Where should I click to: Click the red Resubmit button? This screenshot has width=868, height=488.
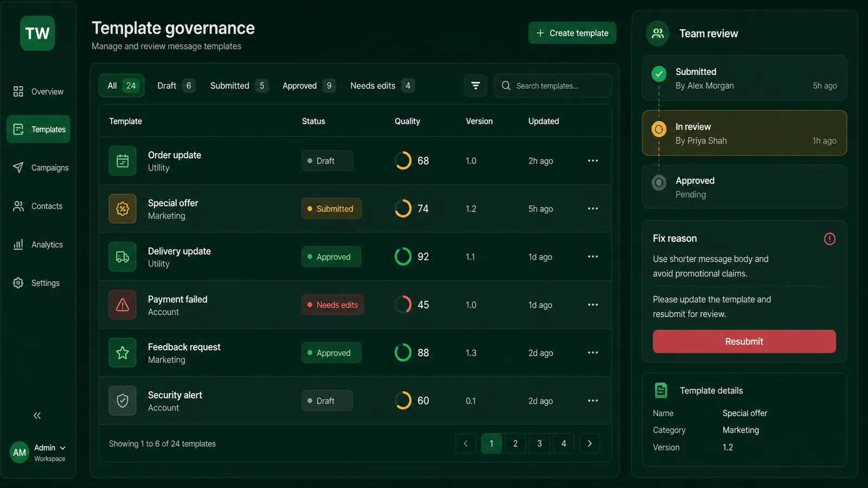pos(744,342)
